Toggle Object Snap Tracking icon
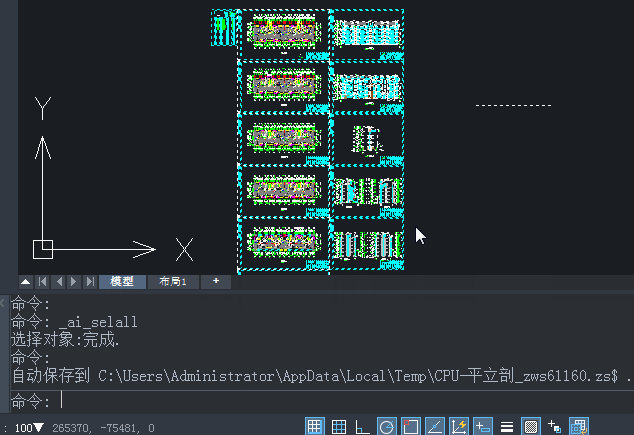The height and width of the screenshot is (435, 634). point(435,427)
